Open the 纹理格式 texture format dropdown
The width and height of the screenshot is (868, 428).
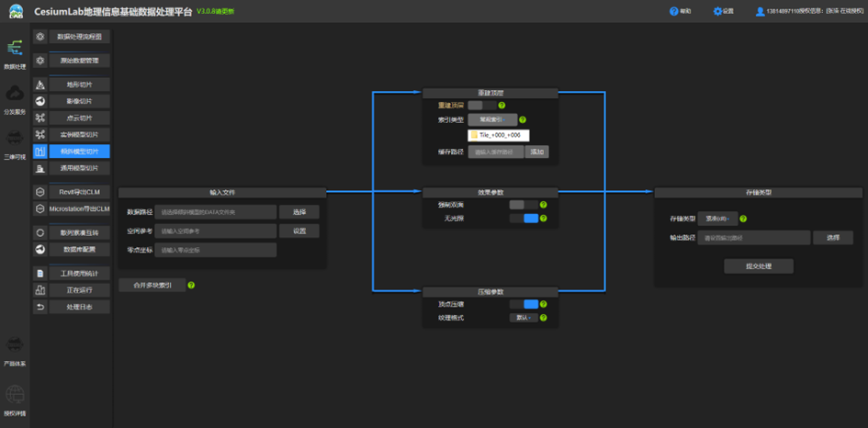524,318
